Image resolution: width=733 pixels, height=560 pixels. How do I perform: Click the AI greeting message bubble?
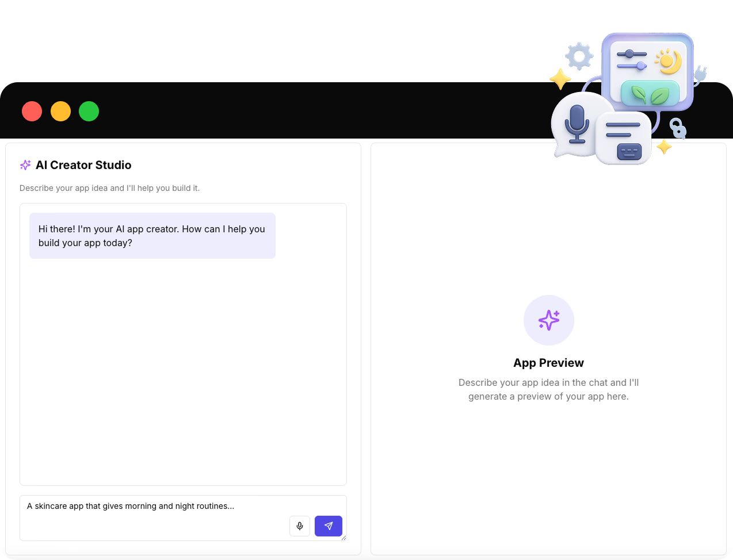point(152,236)
